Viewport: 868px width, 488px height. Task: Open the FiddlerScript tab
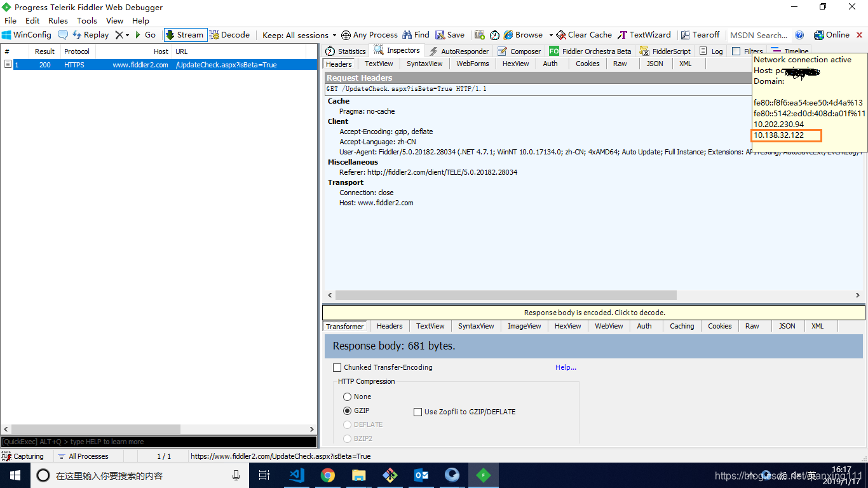(x=665, y=51)
